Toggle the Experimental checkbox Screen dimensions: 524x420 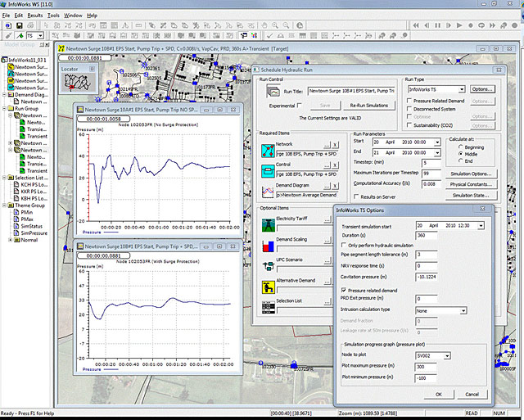[x=300, y=106]
